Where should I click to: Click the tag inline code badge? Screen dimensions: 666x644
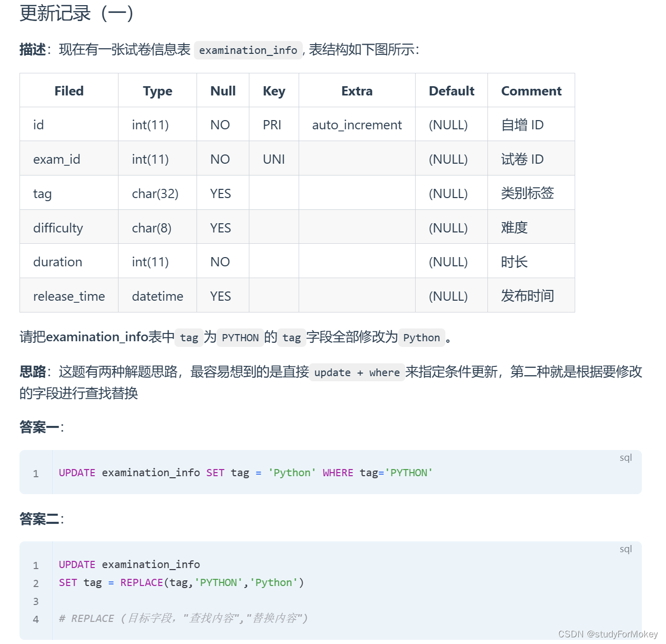189,338
